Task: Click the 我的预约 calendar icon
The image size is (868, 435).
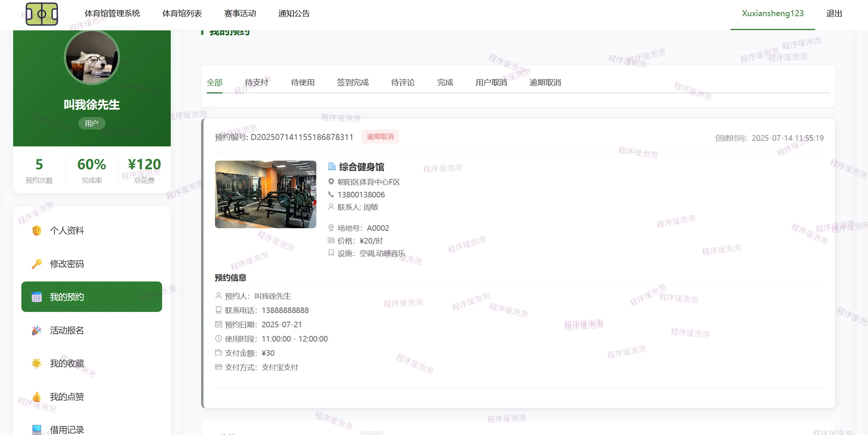Action: tap(37, 297)
